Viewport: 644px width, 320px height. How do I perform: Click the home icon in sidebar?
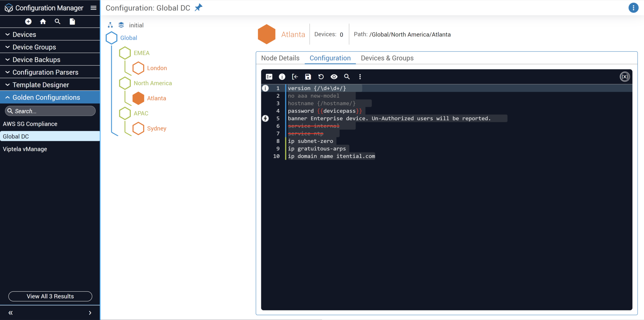(x=43, y=21)
